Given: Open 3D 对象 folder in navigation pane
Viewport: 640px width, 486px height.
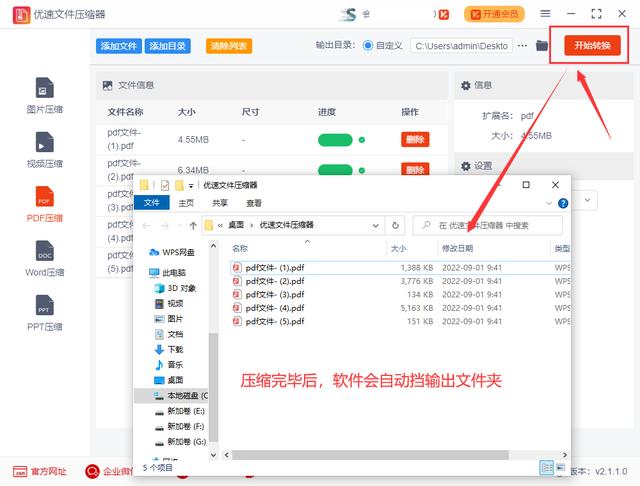Looking at the screenshot, I should [x=175, y=288].
